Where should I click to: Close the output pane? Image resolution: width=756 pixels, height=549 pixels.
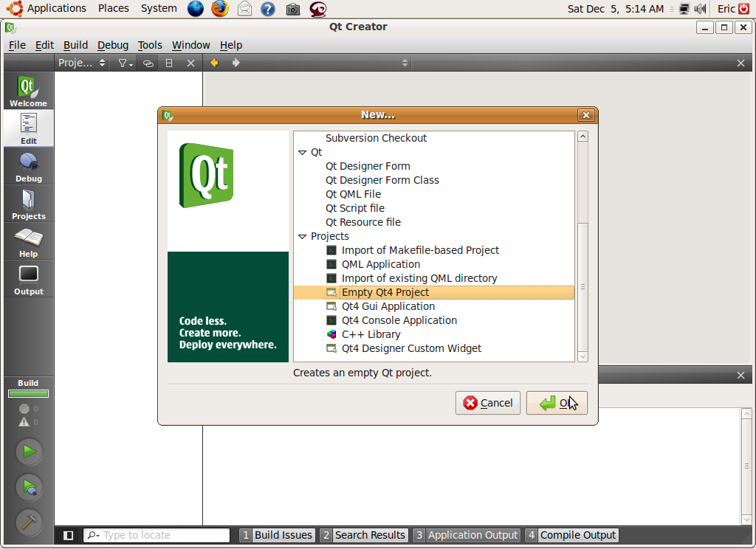(741, 375)
